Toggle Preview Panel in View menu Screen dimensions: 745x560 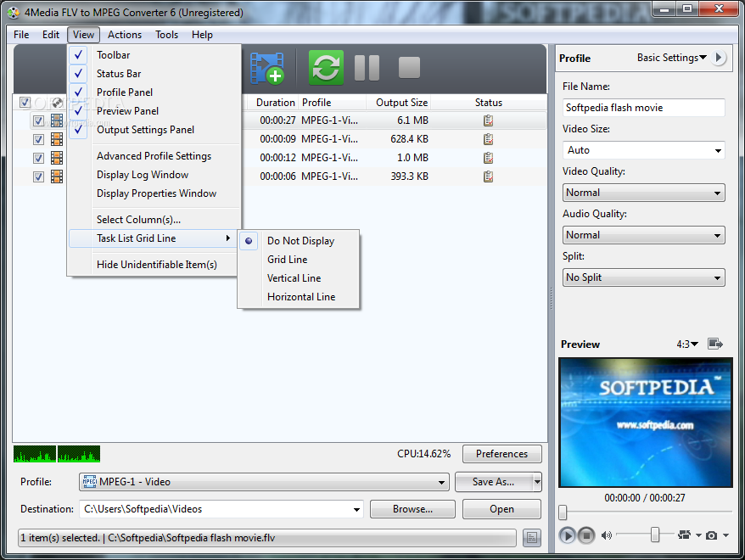[x=155, y=111]
